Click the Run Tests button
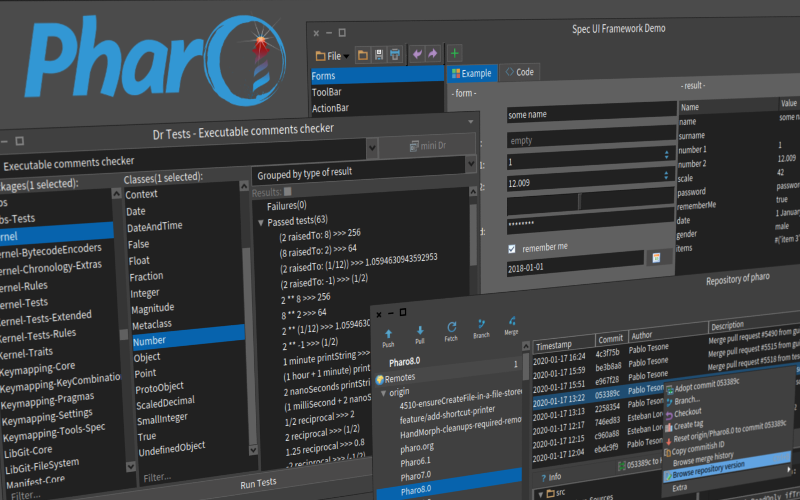The height and width of the screenshot is (500, 800). point(258,483)
